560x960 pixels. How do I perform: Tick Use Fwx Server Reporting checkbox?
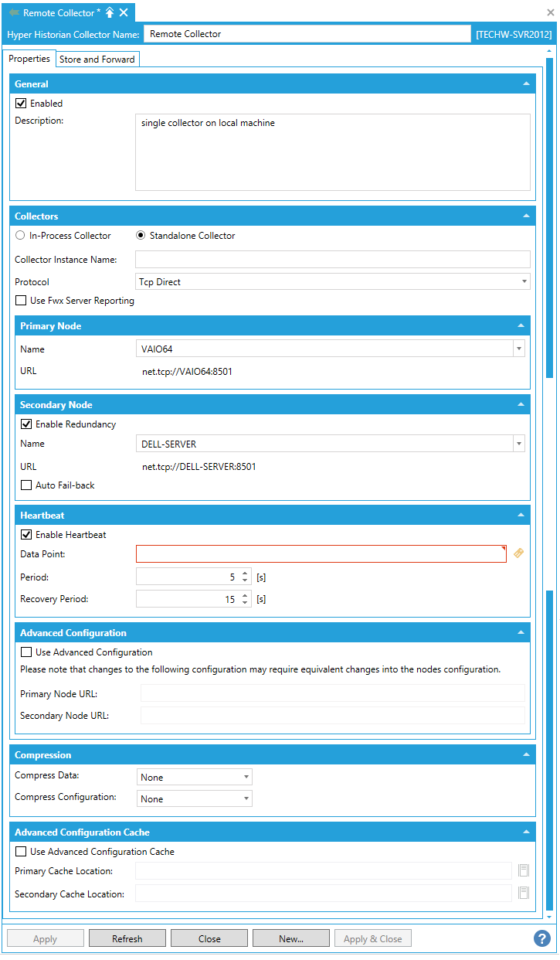tap(21, 301)
